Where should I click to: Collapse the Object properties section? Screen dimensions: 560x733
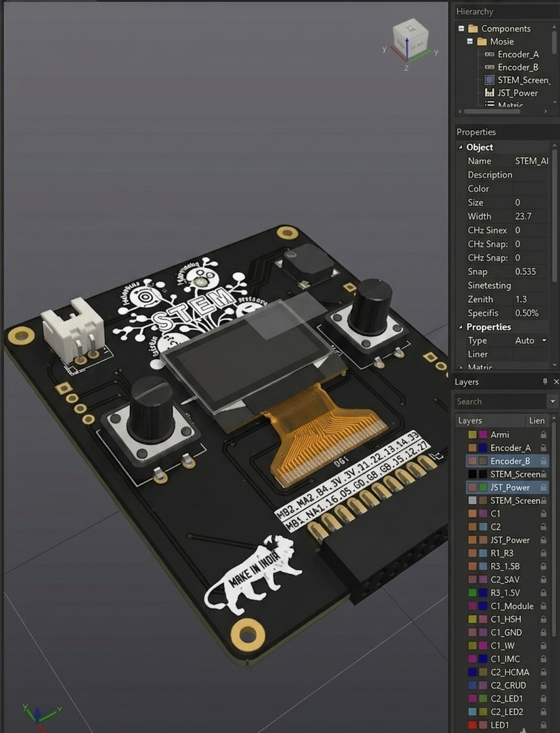point(461,148)
